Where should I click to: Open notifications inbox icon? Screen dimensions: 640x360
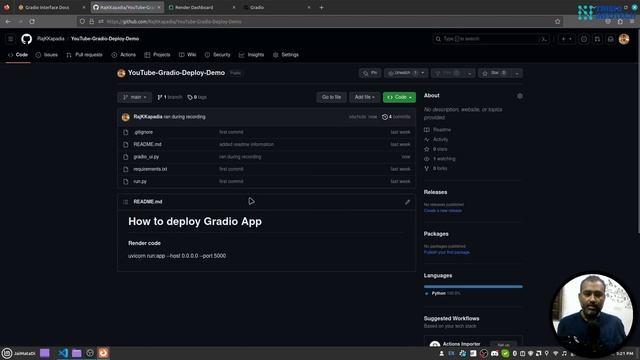(x=611, y=39)
